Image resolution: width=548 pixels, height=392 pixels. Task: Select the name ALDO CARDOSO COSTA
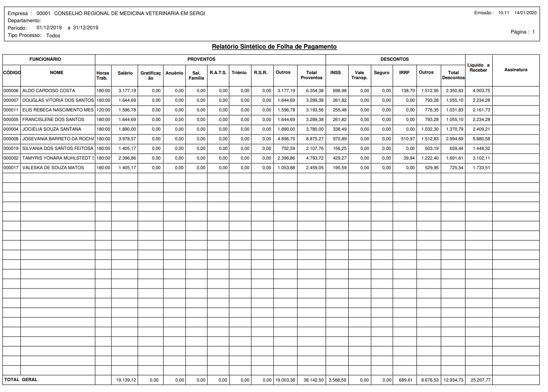tap(49, 90)
